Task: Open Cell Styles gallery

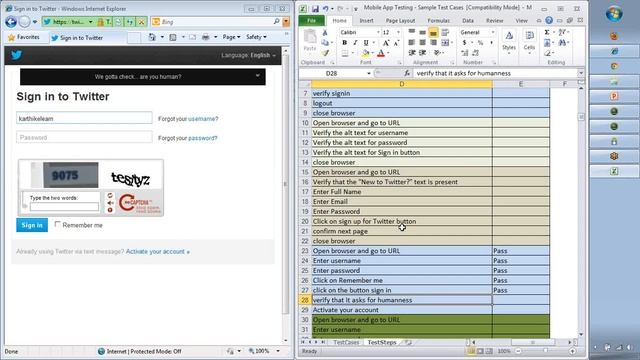Action: (x=509, y=41)
